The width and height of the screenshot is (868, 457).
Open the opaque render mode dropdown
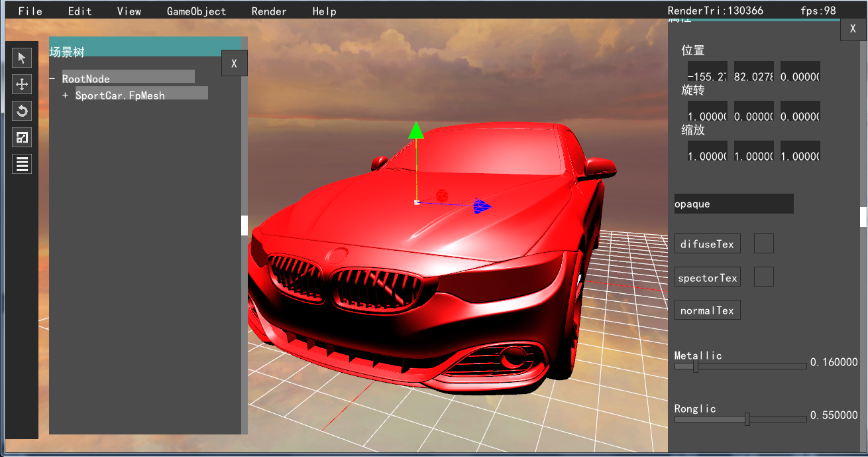pyautogui.click(x=733, y=204)
